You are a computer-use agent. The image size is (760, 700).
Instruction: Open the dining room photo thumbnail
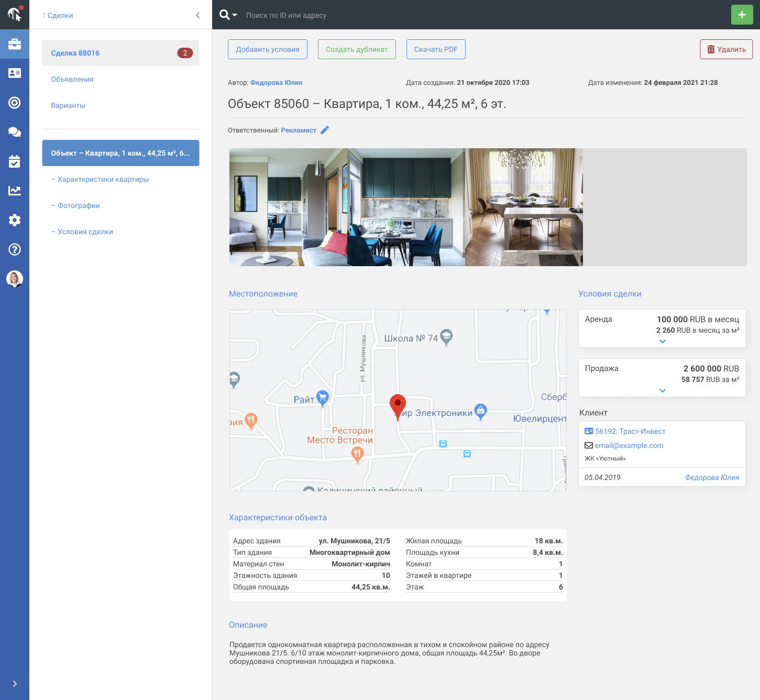pyautogui.click(x=524, y=207)
